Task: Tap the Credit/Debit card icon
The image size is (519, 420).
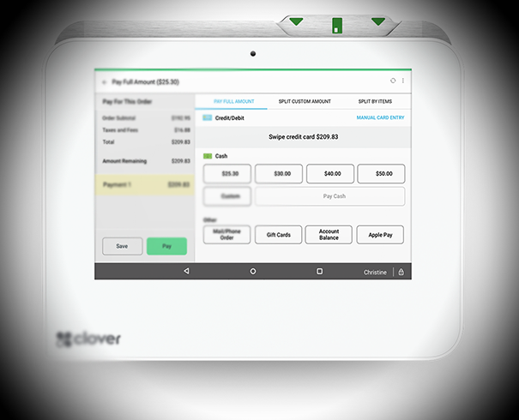Action: coord(207,117)
